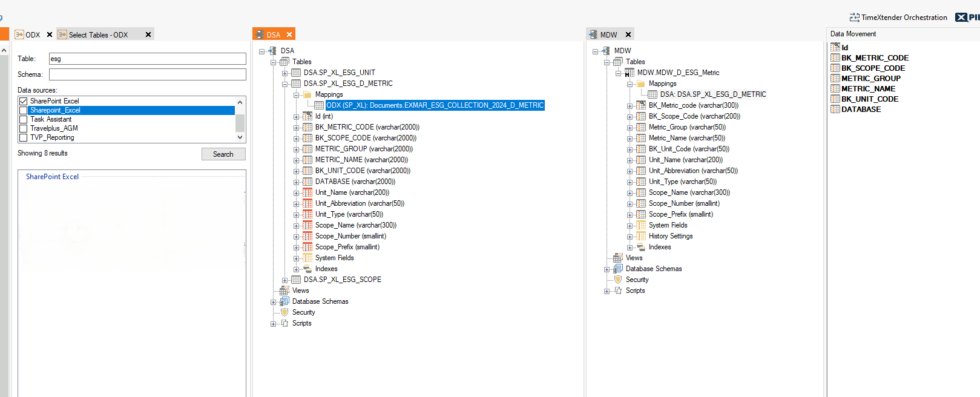The width and height of the screenshot is (980, 397).
Task: Expand the DSA.SP_XL_ESG_UNIT table node
Action: coord(284,73)
